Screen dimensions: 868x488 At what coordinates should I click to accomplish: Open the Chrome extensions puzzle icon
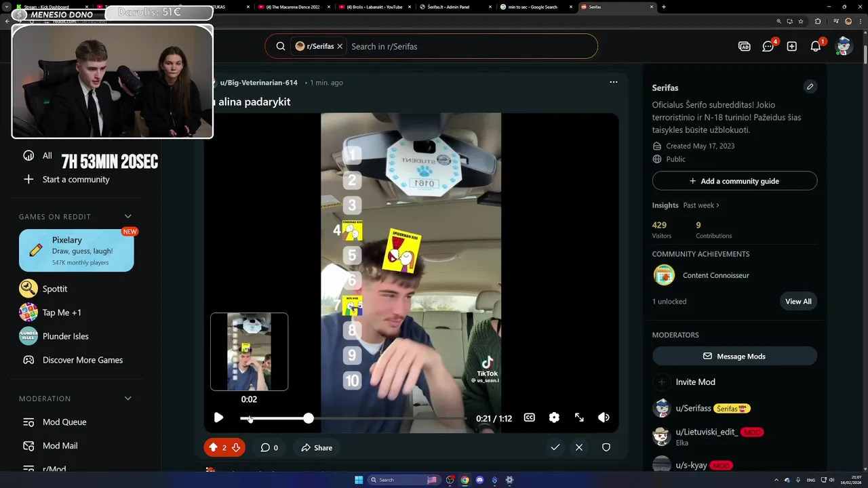click(x=818, y=21)
